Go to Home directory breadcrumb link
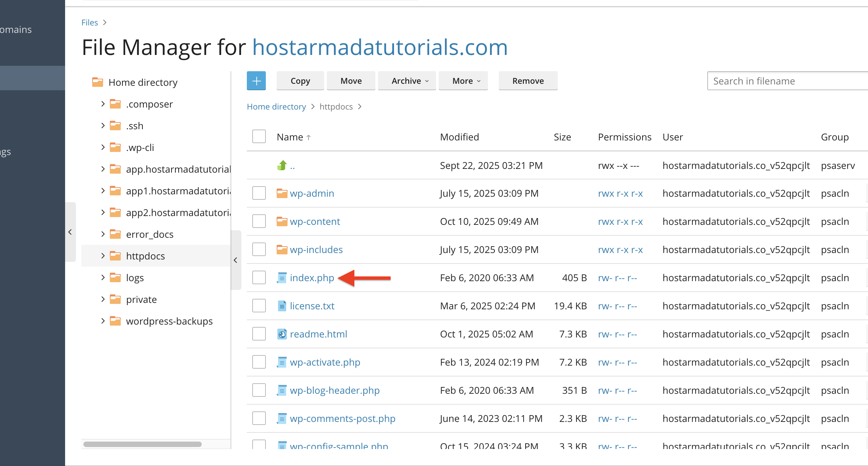 pyautogui.click(x=276, y=106)
